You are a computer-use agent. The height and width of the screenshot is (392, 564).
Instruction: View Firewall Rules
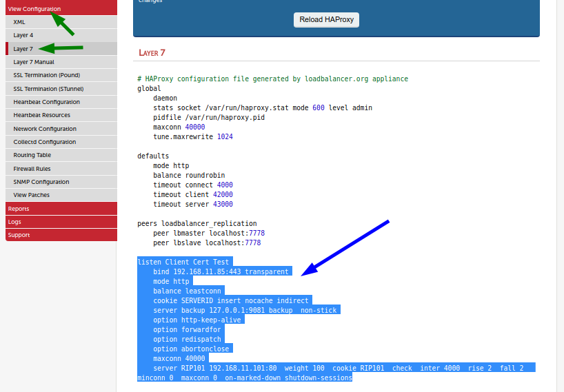61,169
